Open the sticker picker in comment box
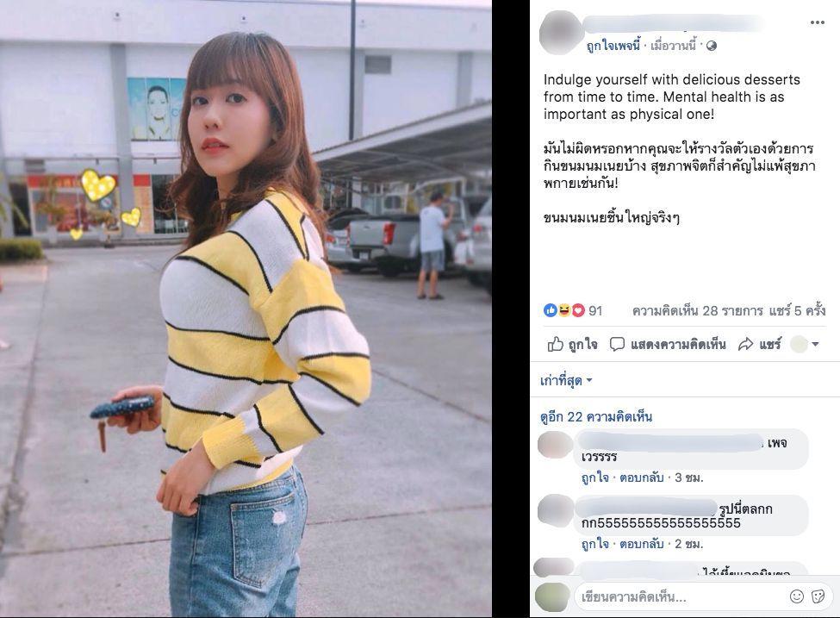 coord(818,596)
